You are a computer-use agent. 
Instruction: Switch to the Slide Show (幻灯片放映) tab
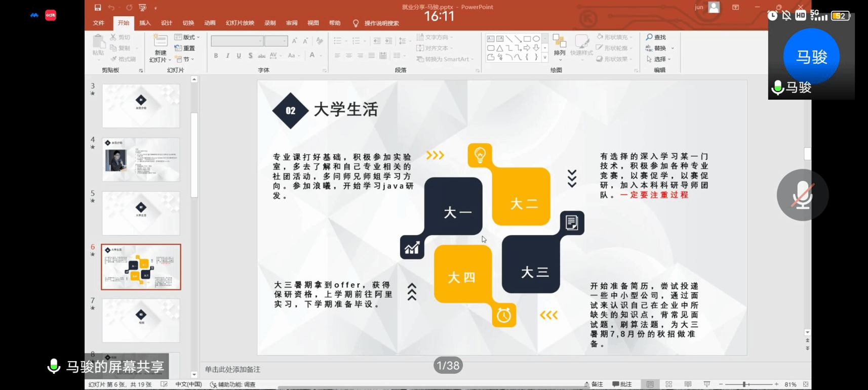[240, 23]
